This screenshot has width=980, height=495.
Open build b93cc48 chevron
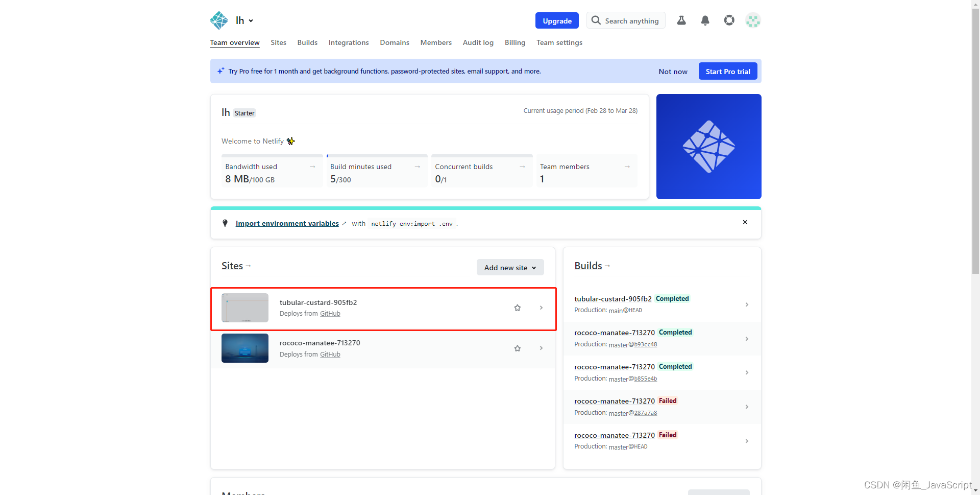coord(747,339)
